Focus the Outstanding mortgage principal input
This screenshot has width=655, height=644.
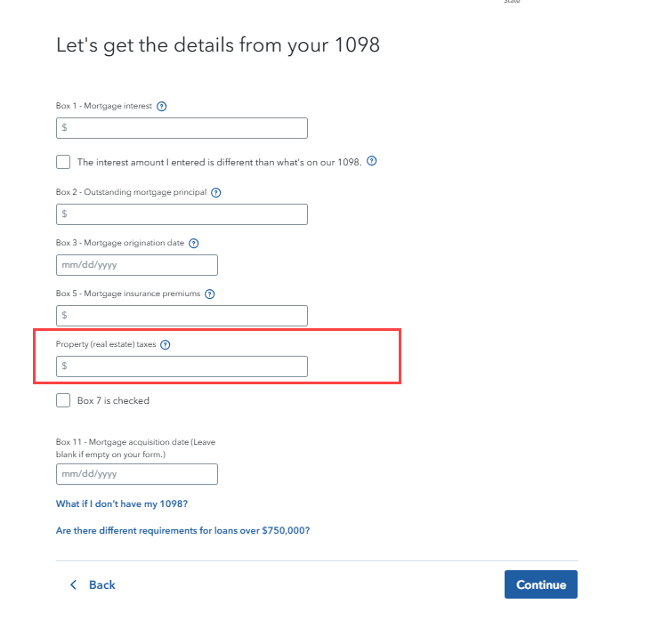coord(182,214)
